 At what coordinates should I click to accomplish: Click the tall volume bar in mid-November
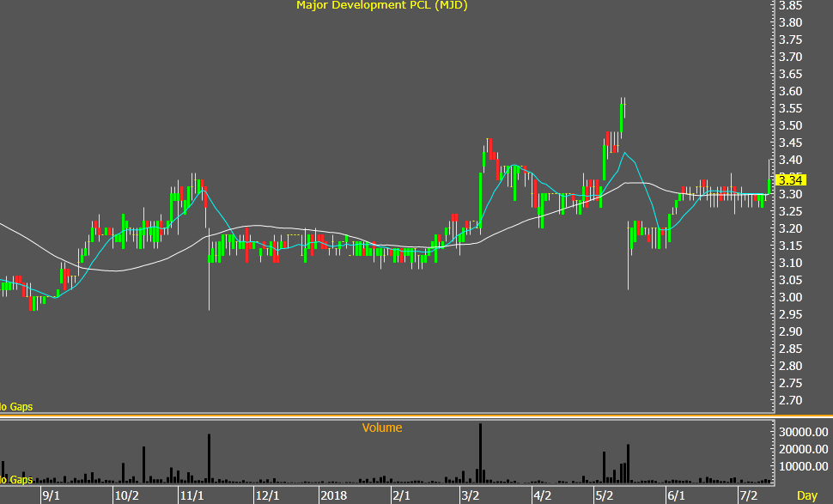tap(210, 458)
